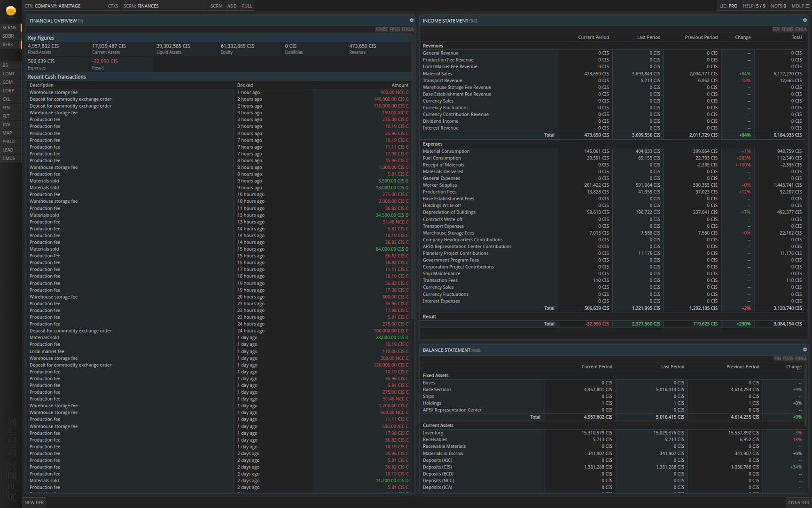Viewport: 812px width, 508px height.
Task: Open the INV sidebar command
Action: [x=6, y=124]
